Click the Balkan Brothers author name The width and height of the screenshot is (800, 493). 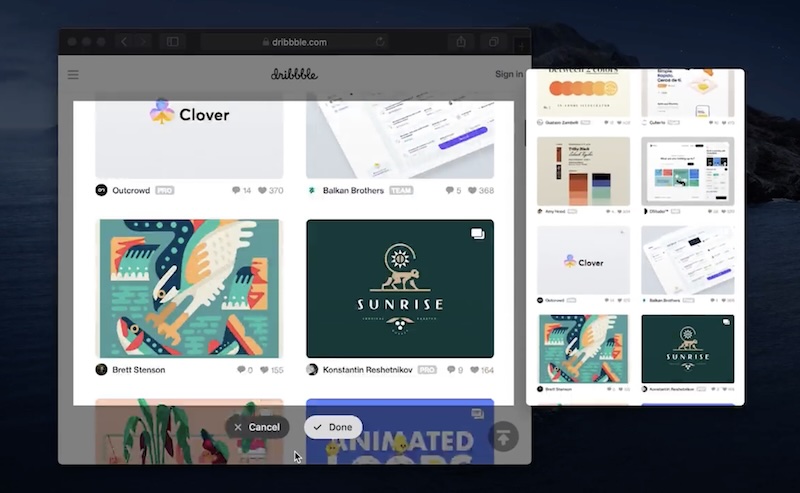click(x=353, y=190)
